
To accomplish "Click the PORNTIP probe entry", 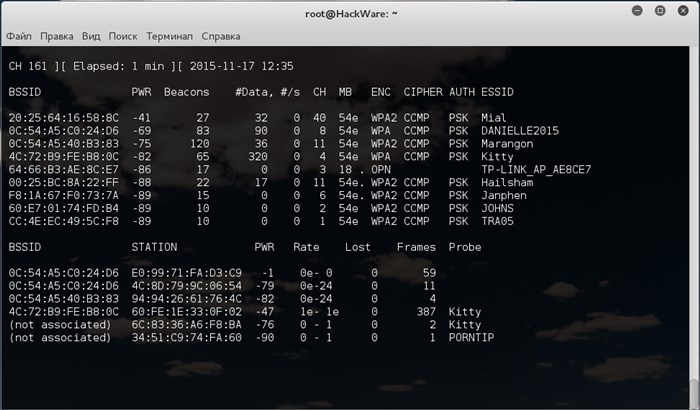I will pos(471,338).
